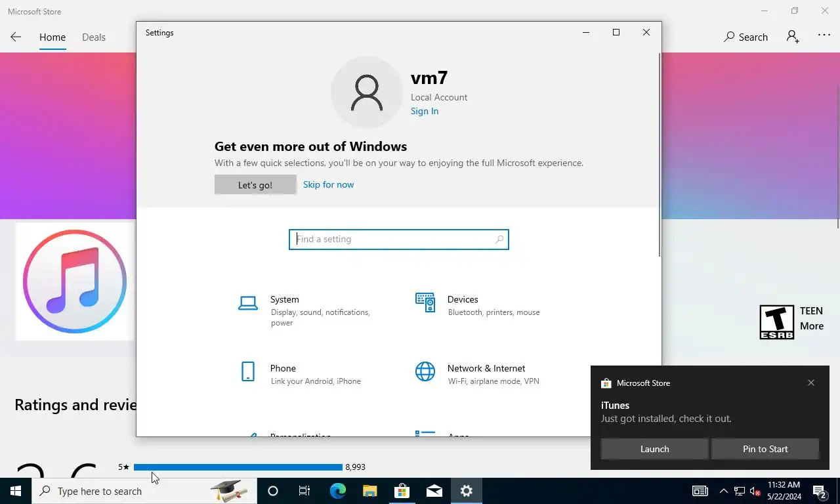The height and width of the screenshot is (504, 840).
Task: Click the network icon in system tray
Action: point(740,491)
